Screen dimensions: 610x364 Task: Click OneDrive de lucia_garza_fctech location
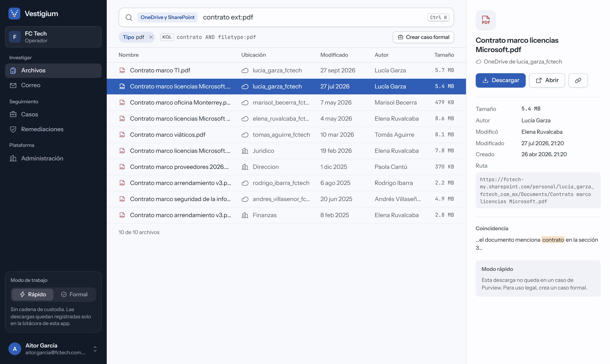tap(519, 62)
